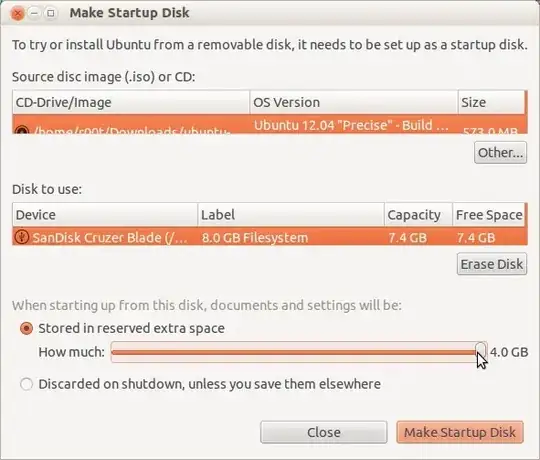Viewport: 540px width, 460px height.
Task: Click the Make Startup Disk button
Action: (460, 432)
